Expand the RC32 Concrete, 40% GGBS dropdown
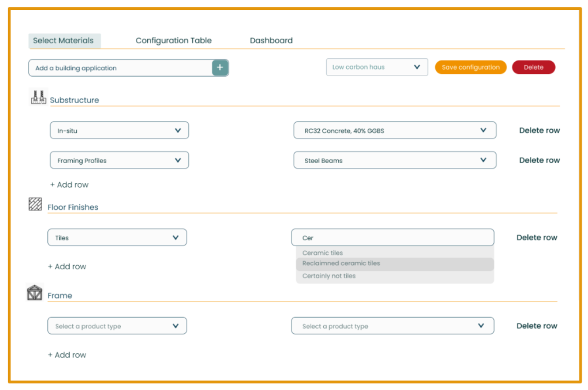588x390 pixels. [395, 130]
